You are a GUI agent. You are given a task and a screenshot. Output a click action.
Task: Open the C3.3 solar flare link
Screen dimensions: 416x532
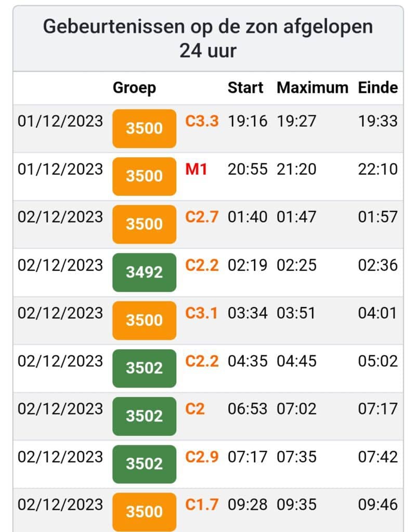(202, 121)
